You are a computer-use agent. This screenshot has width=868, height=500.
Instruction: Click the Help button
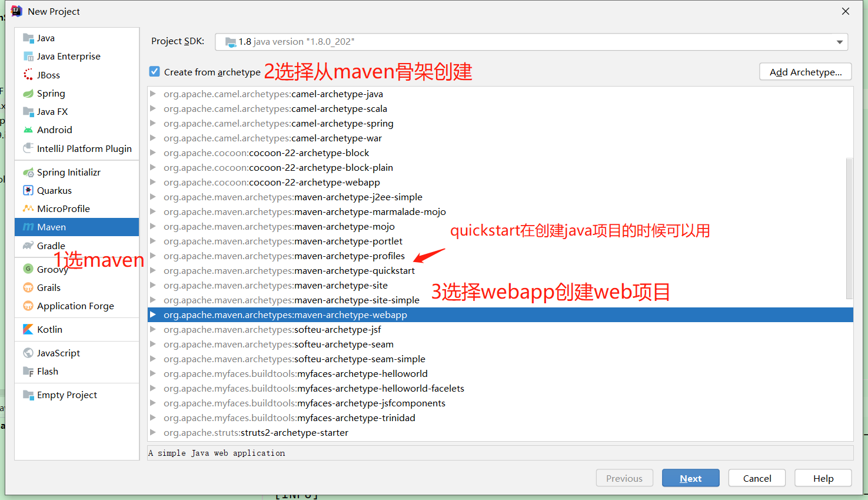click(823, 478)
